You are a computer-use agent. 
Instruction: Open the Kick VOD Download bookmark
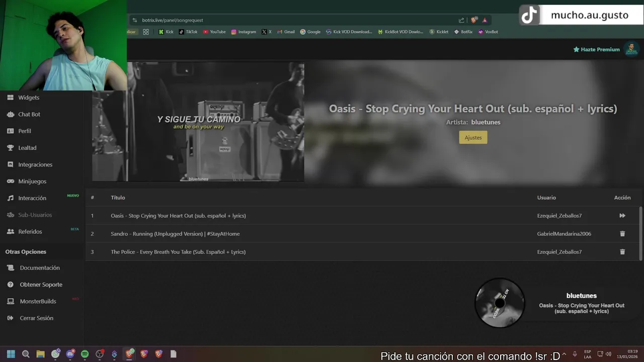349,32
